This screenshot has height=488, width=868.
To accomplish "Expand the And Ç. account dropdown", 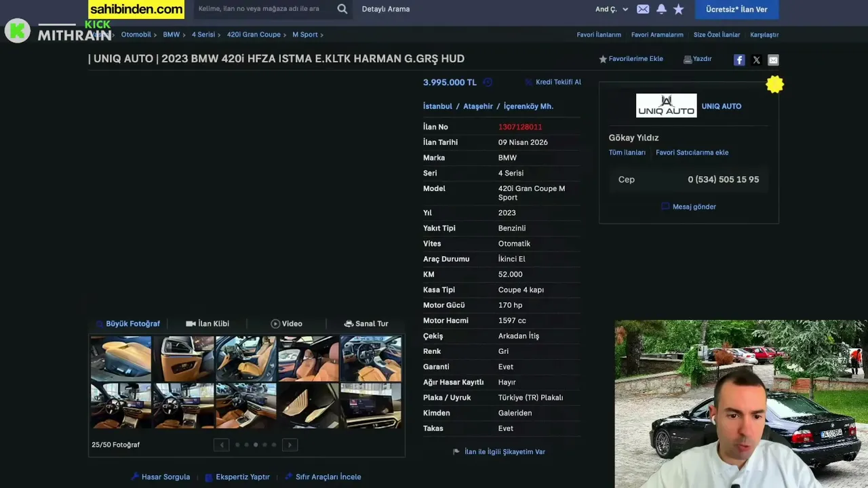I will [612, 9].
